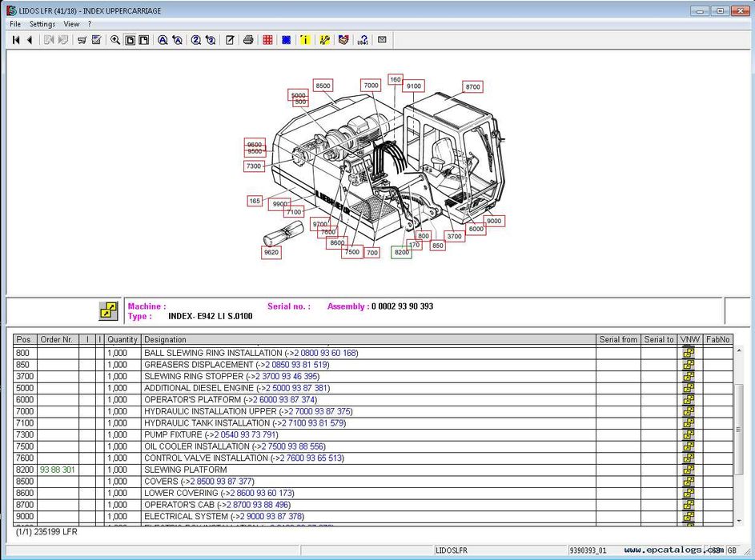
Task: Open the File menu
Action: coord(15,24)
